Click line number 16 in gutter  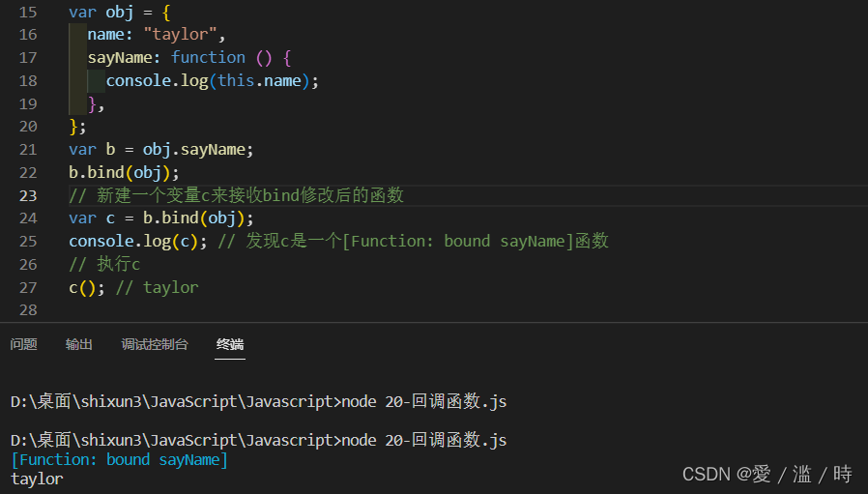[28, 35]
